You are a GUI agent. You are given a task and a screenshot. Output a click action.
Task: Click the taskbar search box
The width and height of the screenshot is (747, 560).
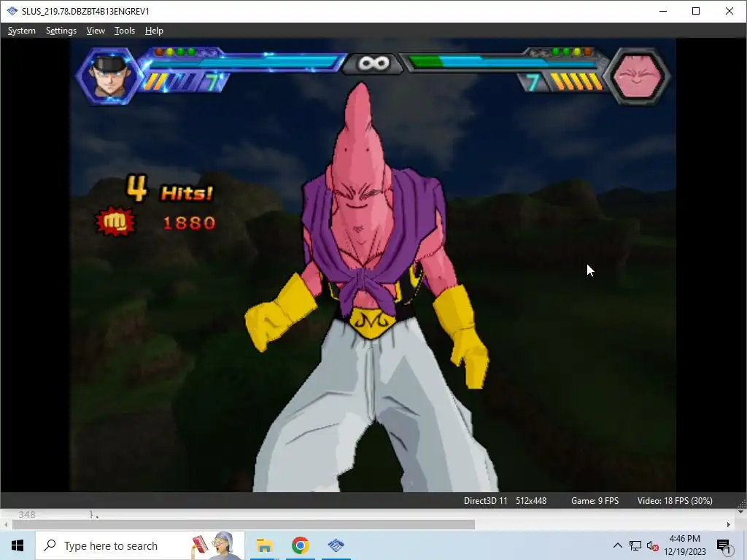coord(140,545)
